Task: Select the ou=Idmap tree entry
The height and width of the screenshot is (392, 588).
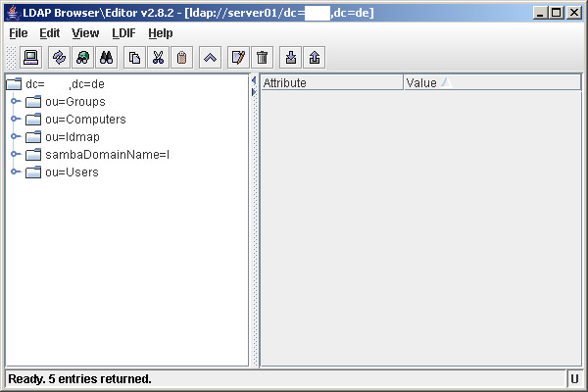Action: coord(73,137)
